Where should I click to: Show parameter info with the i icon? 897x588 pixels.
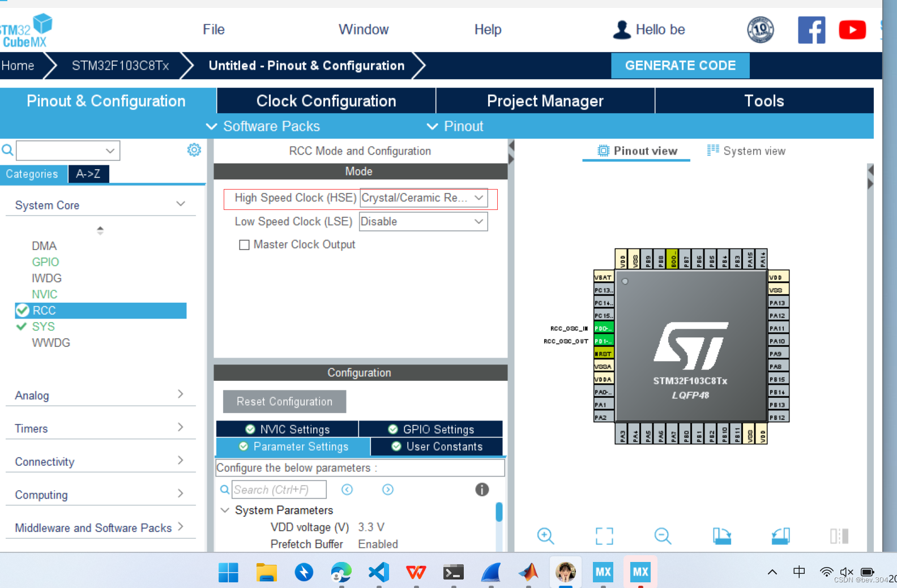(x=482, y=490)
